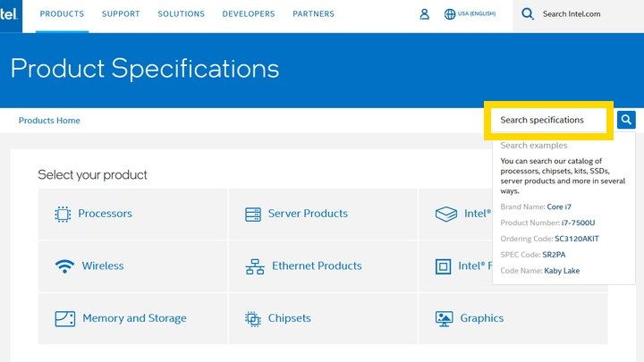644x362 pixels.
Task: Click the Ethernet Products network icon
Action: [254, 266]
